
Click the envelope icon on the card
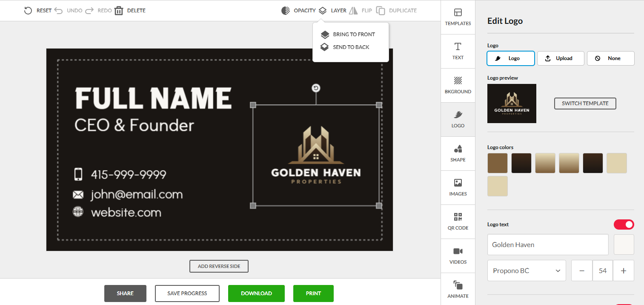(x=78, y=195)
